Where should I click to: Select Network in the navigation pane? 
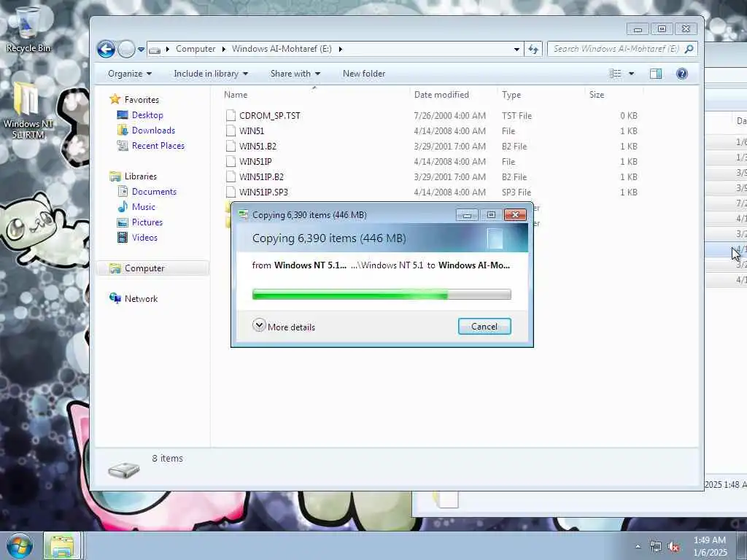pos(141,298)
